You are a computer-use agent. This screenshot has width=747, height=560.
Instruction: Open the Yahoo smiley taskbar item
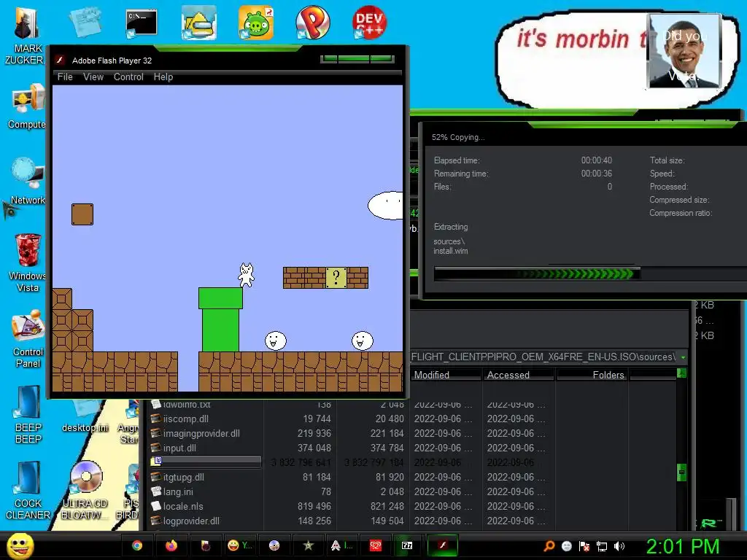[240, 545]
